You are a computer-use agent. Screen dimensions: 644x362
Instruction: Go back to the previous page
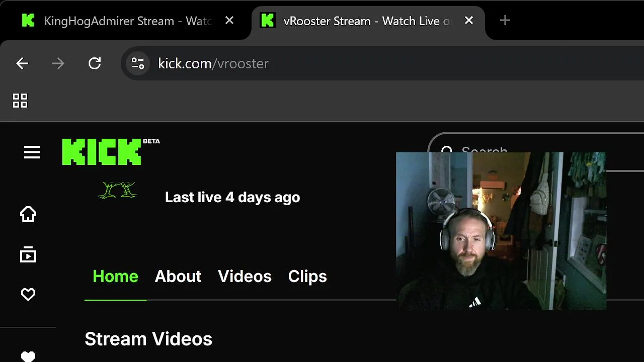pyautogui.click(x=22, y=63)
